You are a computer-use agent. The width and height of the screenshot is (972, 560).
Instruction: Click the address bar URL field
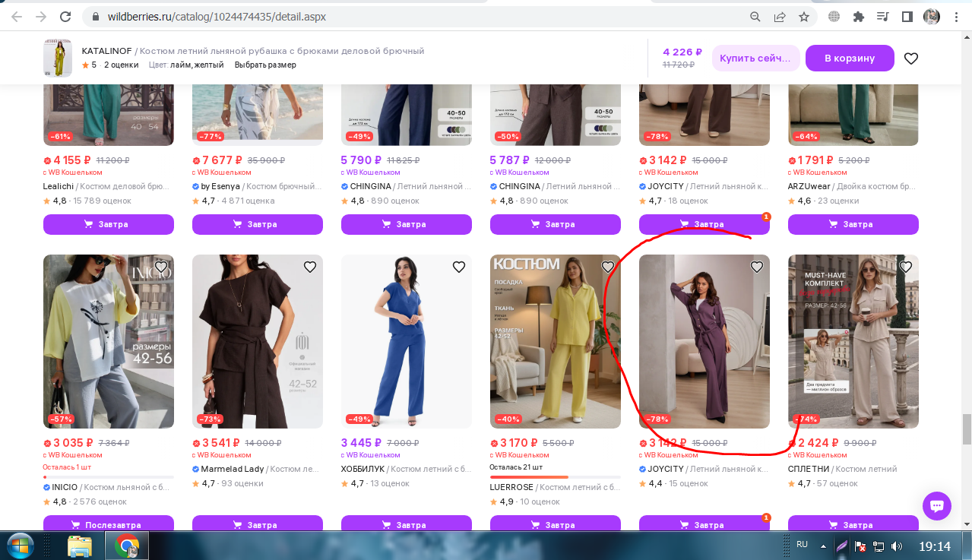[418, 16]
